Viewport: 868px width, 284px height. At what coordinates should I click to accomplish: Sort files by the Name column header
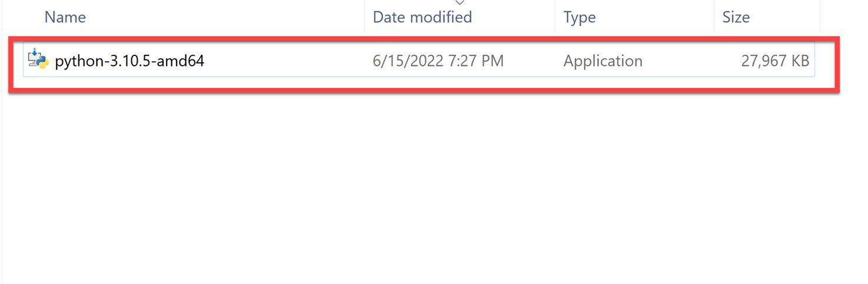(x=65, y=17)
